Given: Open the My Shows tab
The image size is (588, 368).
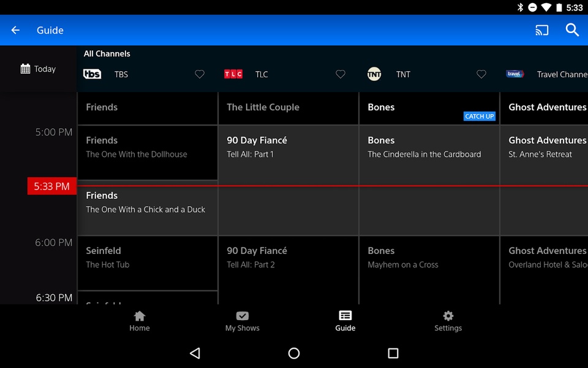Looking at the screenshot, I should pyautogui.click(x=243, y=321).
